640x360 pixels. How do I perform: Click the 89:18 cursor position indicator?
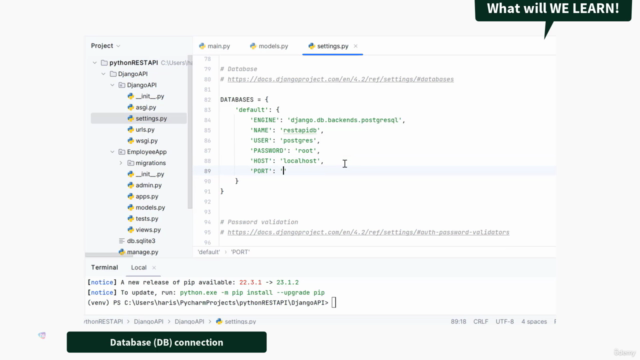[x=458, y=322]
